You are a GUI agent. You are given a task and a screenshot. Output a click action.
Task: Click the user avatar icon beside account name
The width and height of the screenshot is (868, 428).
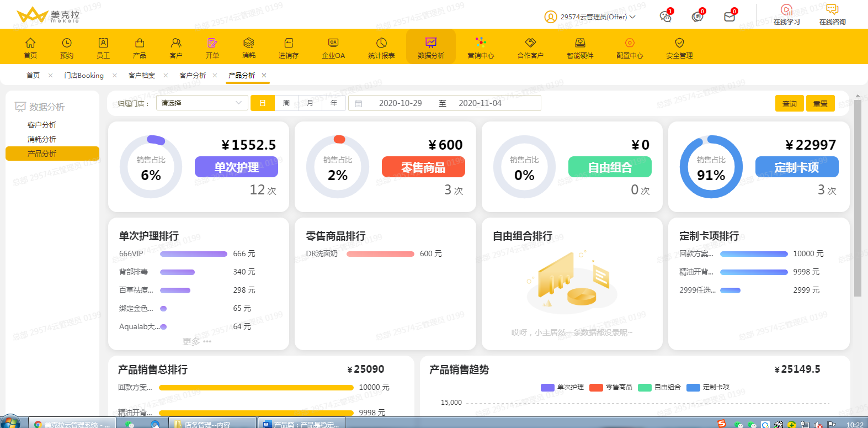pos(551,17)
